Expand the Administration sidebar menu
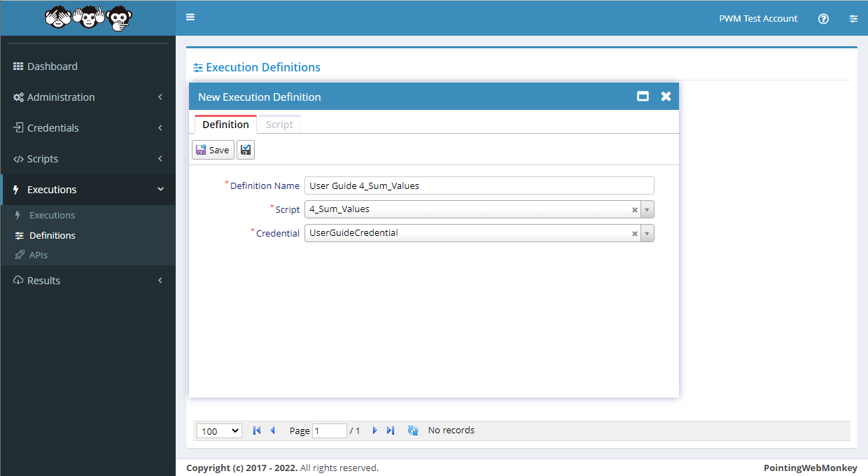This screenshot has height=476, width=868. click(x=87, y=97)
